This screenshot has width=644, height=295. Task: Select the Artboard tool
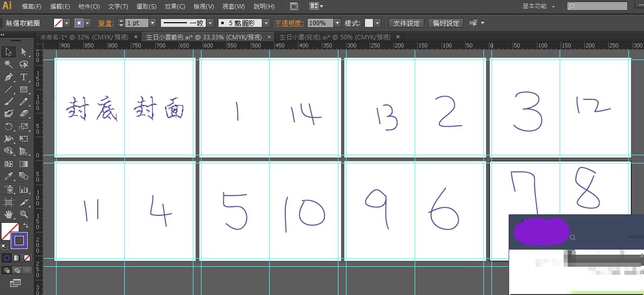click(x=9, y=202)
